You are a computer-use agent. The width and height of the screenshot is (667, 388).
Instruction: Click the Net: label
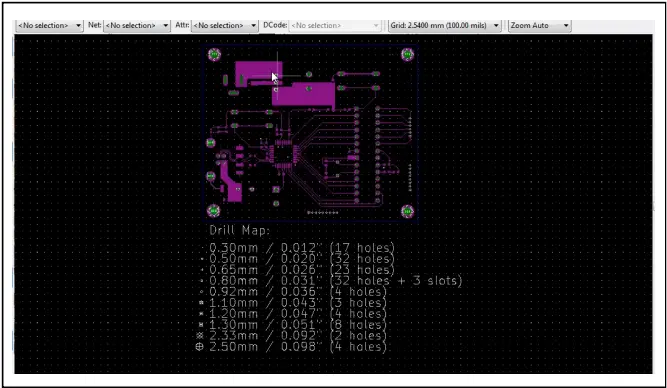coord(94,25)
